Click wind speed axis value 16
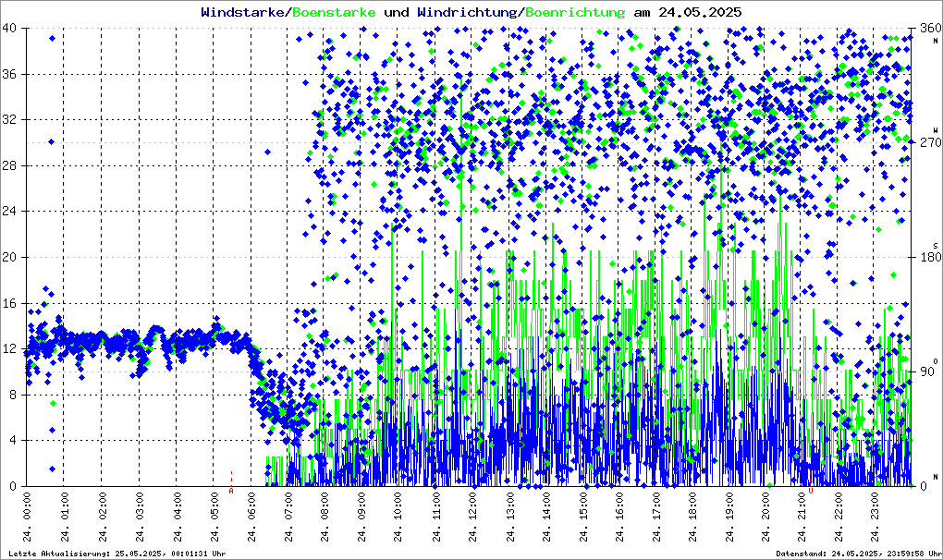Viewport: 943px width, 560px height. 9,303
